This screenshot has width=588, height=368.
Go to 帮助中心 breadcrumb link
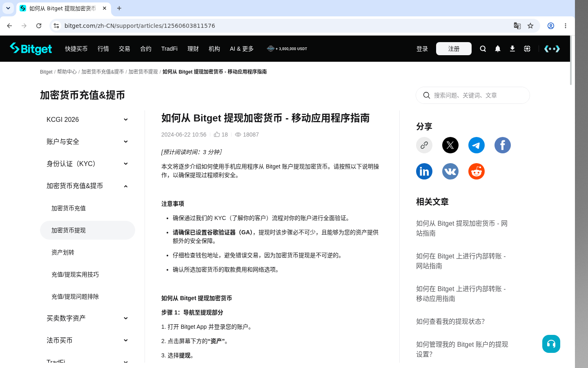click(x=67, y=72)
